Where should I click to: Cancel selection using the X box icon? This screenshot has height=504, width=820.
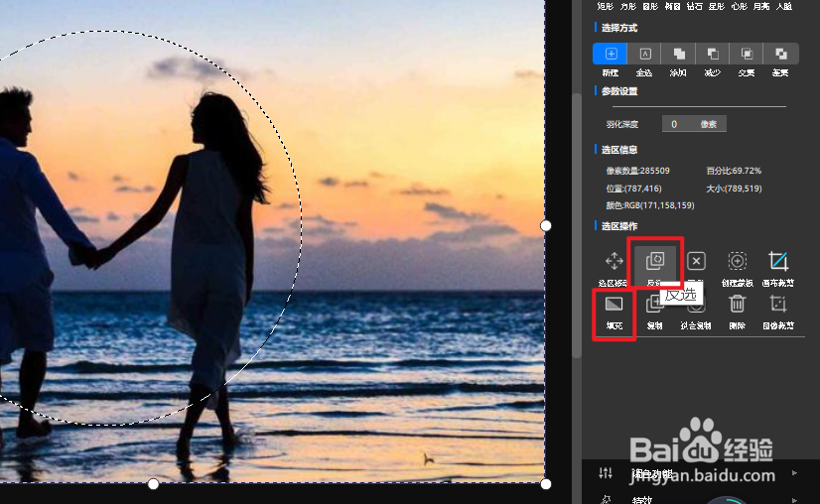(696, 260)
